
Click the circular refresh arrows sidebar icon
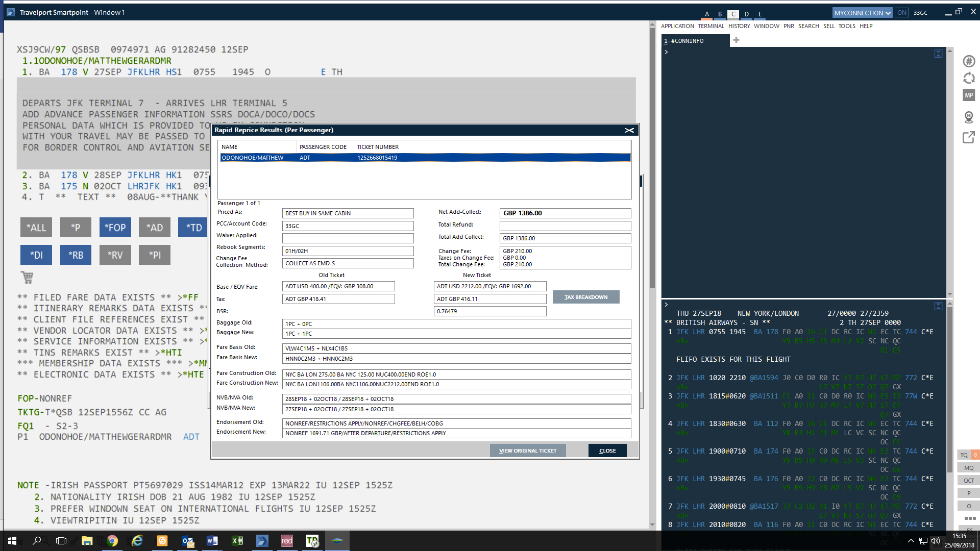pos(969,78)
